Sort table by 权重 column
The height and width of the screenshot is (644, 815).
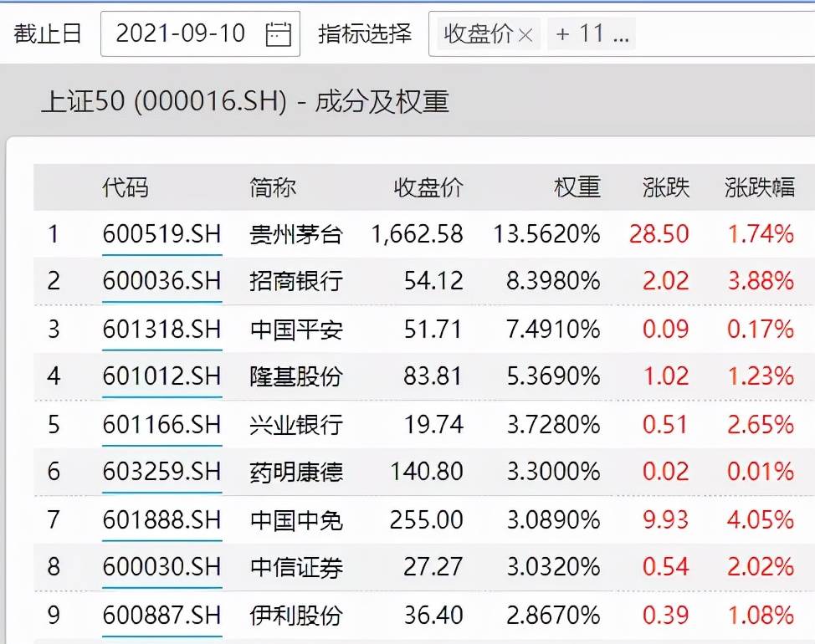point(577,187)
